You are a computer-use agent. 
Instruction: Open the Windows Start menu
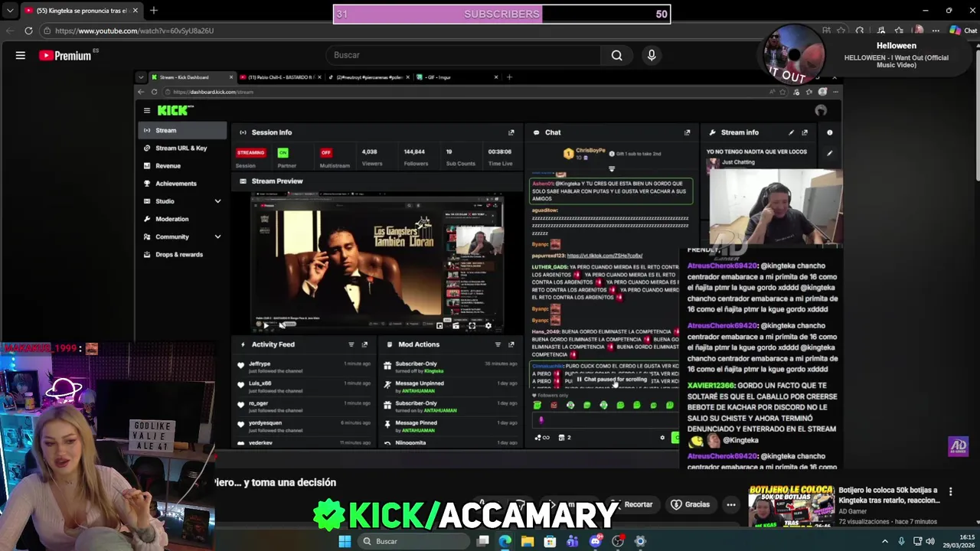click(345, 541)
